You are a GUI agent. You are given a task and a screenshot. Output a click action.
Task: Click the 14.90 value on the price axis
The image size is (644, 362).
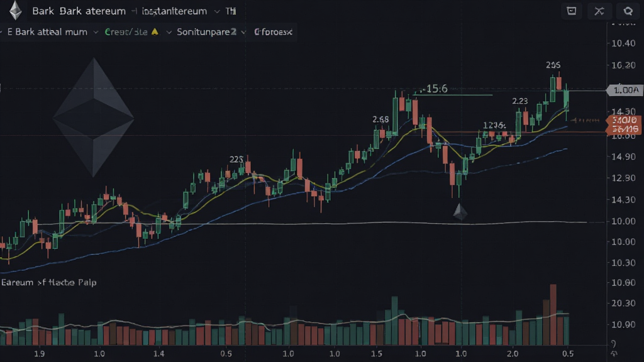coord(623,156)
